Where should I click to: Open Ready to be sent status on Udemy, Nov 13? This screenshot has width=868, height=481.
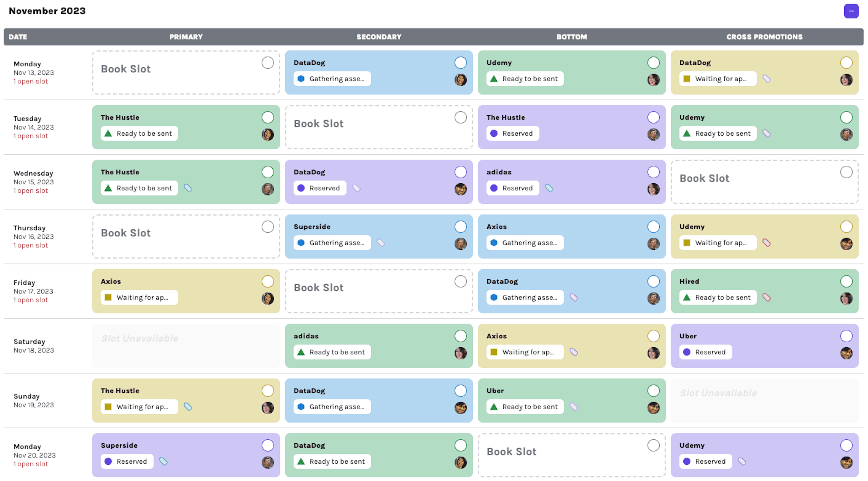[525, 79]
